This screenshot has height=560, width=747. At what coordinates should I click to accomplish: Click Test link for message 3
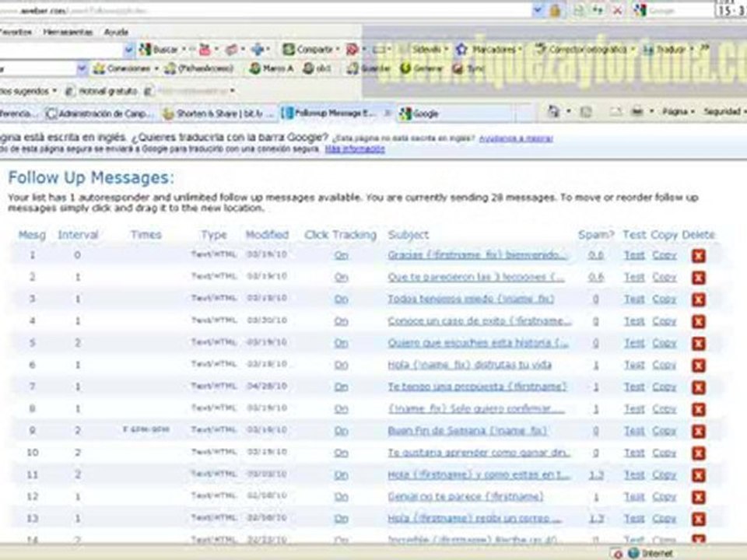pos(633,299)
